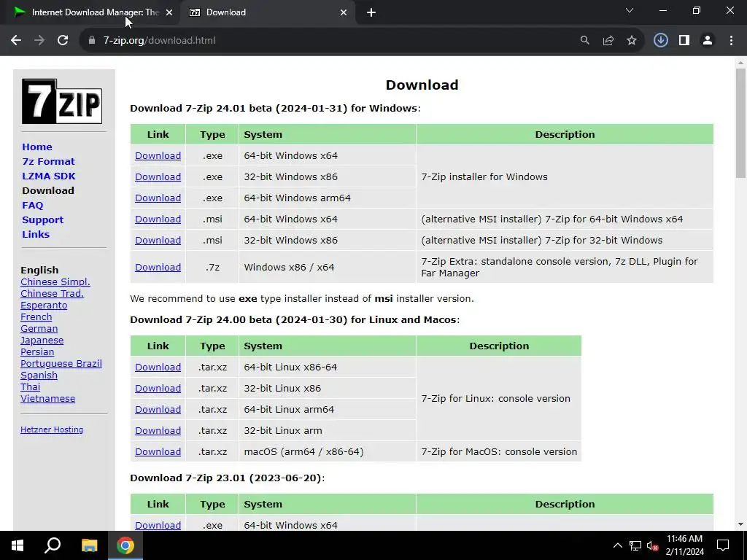This screenshot has height=560, width=747.
Task: Go to the LZMA SDK page
Action: (x=49, y=176)
